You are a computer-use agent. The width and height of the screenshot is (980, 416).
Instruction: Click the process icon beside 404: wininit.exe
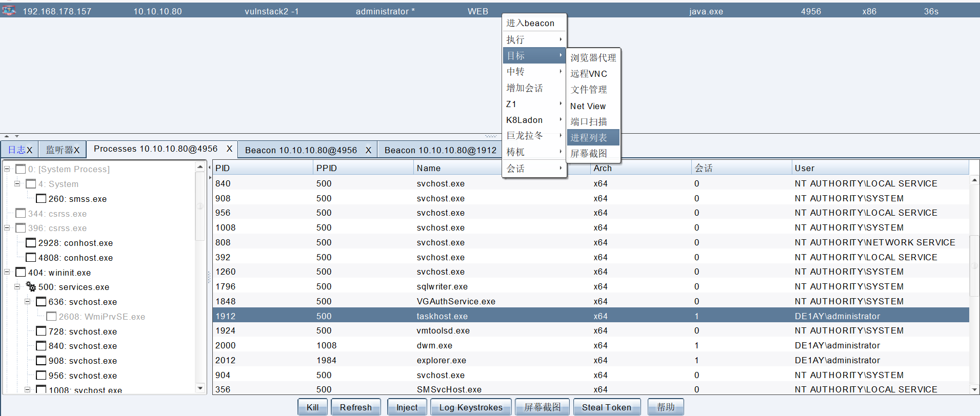(x=21, y=273)
